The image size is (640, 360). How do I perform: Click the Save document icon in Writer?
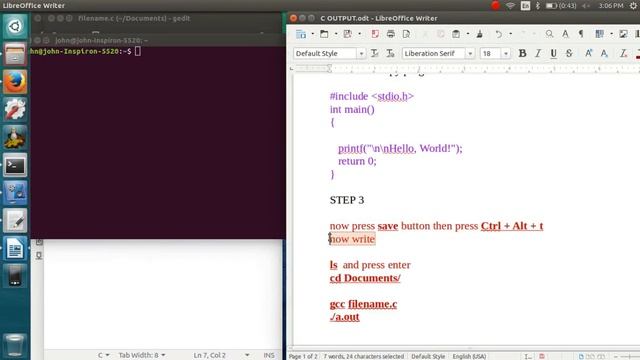pyautogui.click(x=347, y=34)
